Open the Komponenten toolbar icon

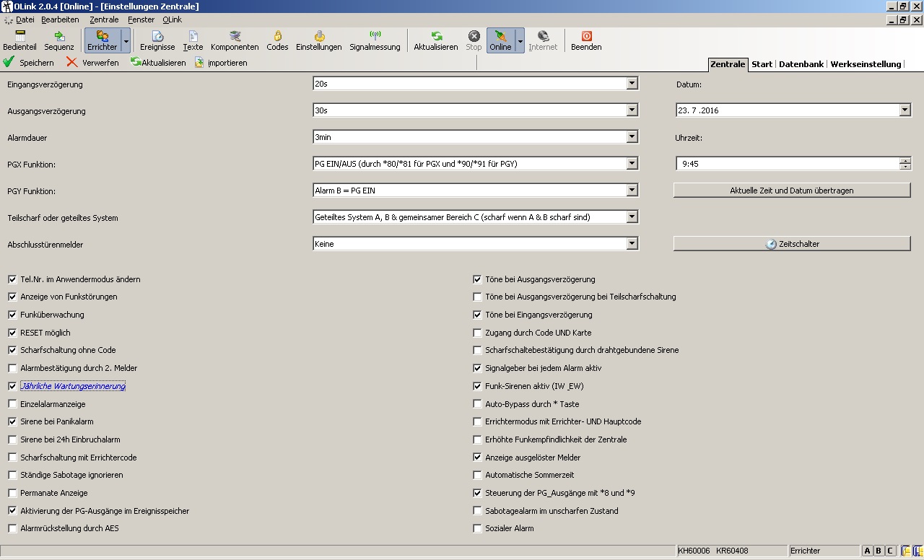[235, 40]
